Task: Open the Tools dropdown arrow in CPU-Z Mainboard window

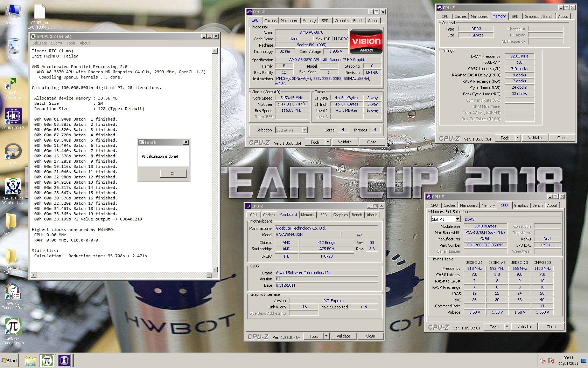Action: coord(326,336)
